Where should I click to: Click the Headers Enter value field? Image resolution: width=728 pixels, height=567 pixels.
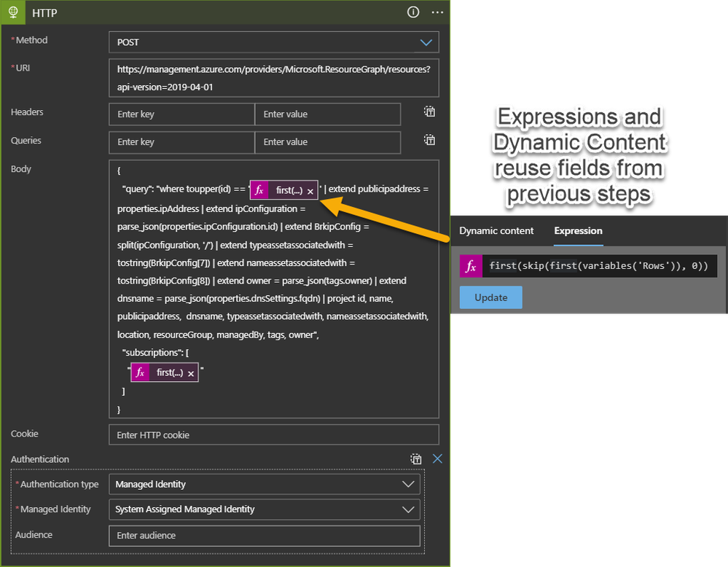(328, 114)
